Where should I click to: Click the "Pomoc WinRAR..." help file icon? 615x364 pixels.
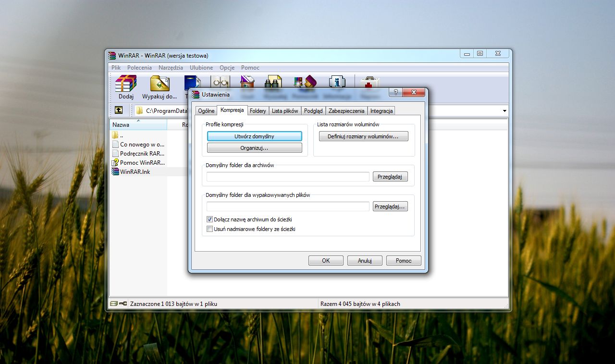[x=115, y=162]
